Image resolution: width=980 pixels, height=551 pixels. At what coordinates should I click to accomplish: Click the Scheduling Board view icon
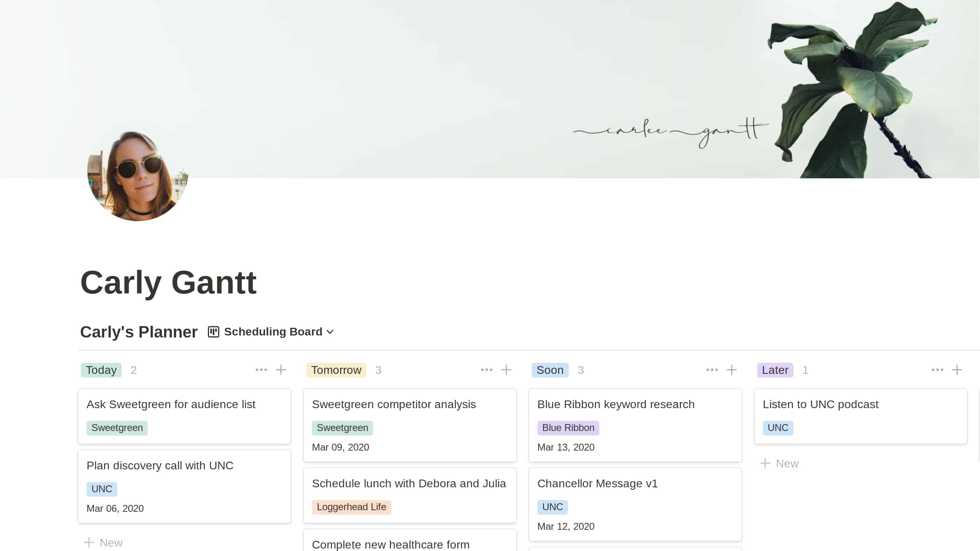click(214, 331)
